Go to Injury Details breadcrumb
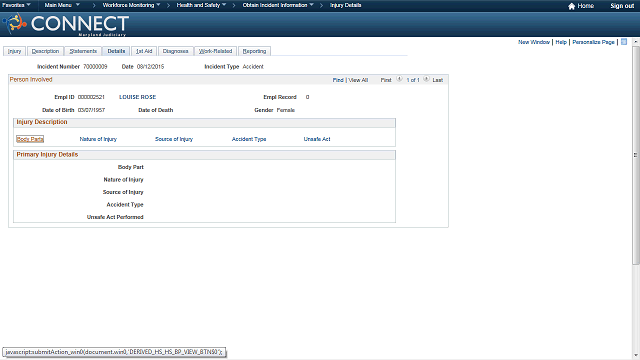640x360 pixels. [345, 5]
